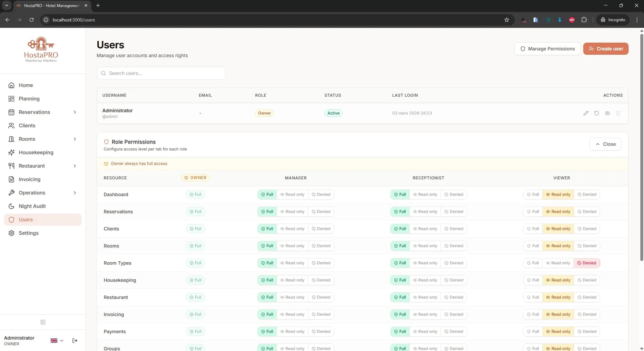The image size is (644, 351).
Task: Log out using the logout icon beside the flag
Action: tap(75, 340)
